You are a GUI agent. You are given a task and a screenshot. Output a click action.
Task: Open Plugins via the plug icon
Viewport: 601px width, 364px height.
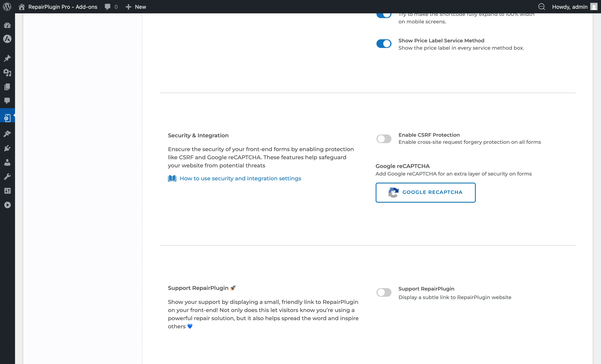(7, 148)
